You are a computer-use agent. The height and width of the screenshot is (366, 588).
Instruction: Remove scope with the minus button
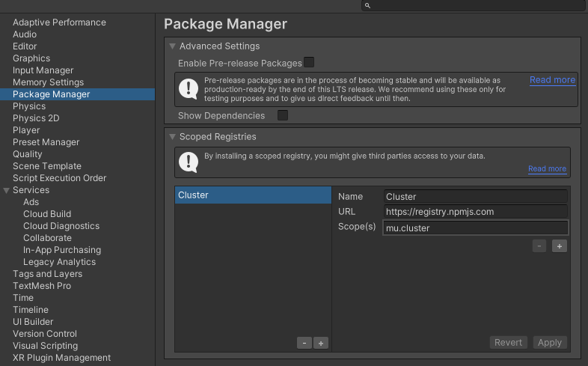tap(539, 246)
